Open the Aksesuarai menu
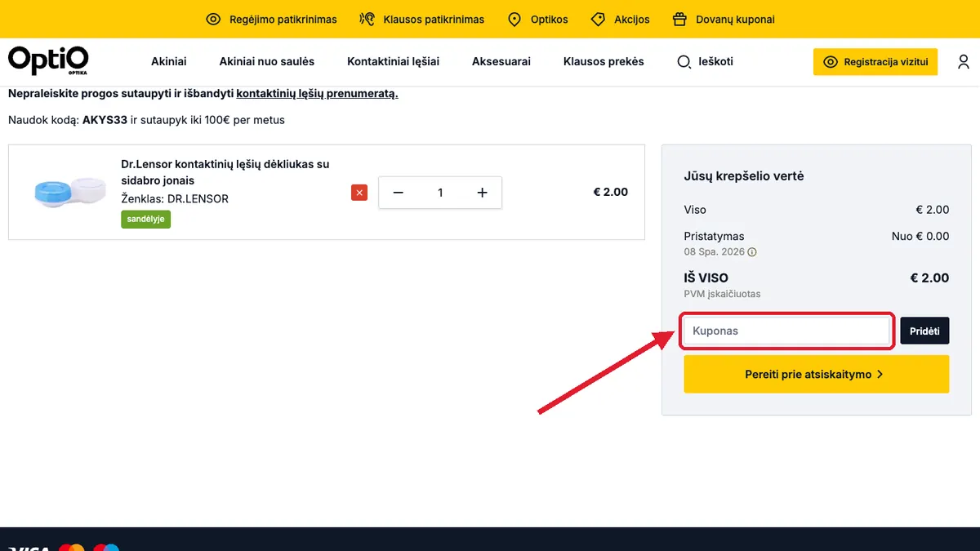980x551 pixels. [501, 61]
